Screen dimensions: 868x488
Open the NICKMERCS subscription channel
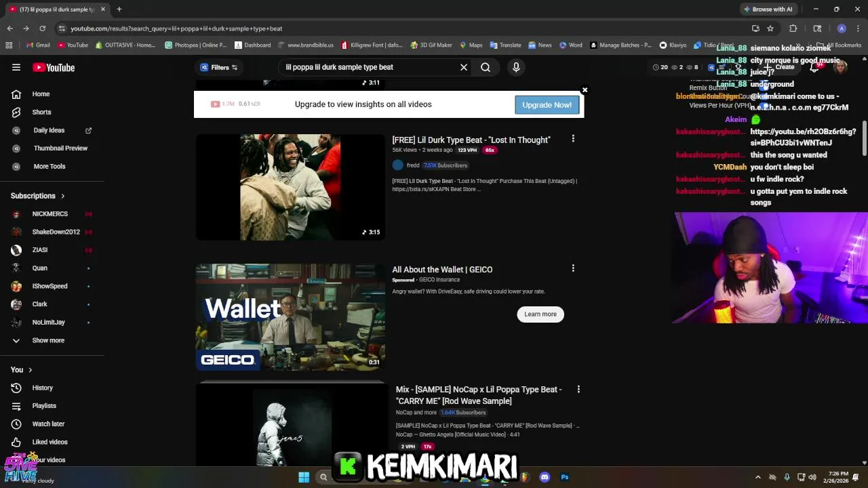(x=51, y=214)
